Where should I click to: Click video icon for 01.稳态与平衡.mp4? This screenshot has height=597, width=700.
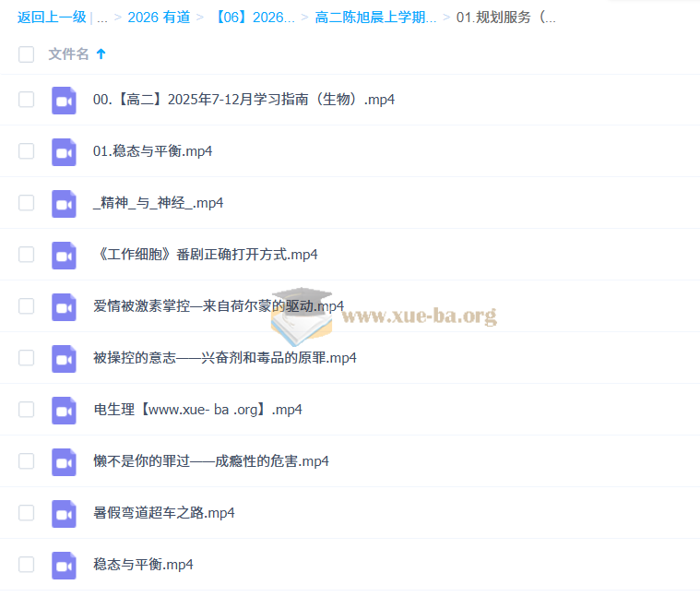64,151
